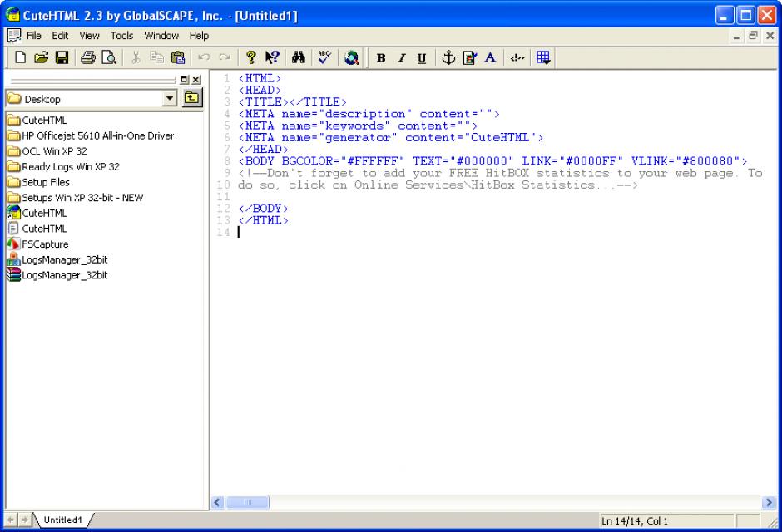Select the OCL Win XP 32 folder
This screenshot has width=782, height=532.
pyautogui.click(x=47, y=151)
